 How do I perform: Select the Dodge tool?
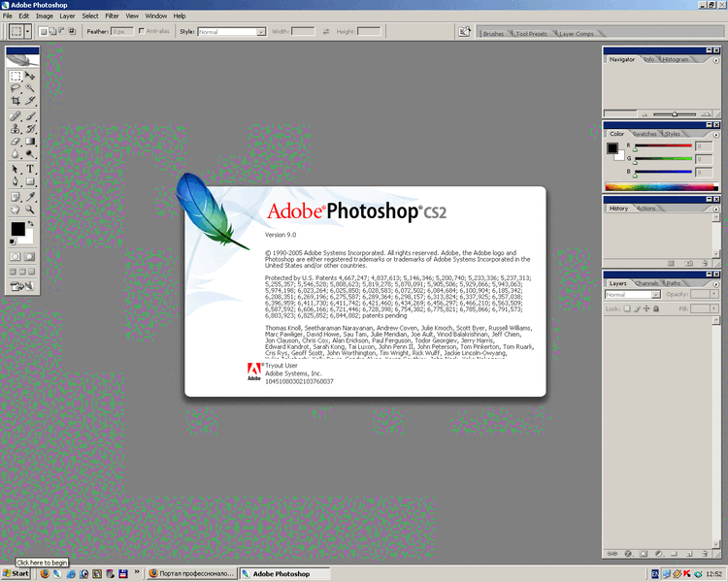click(x=30, y=153)
